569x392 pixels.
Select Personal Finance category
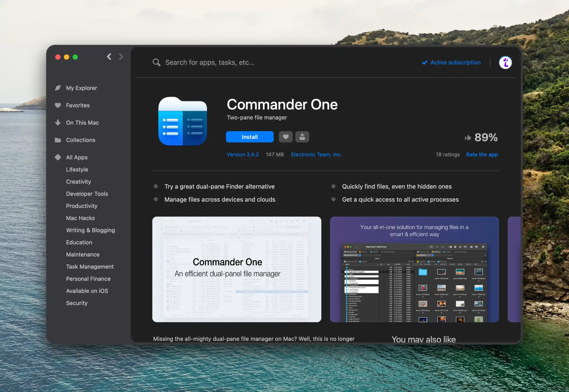pos(88,279)
